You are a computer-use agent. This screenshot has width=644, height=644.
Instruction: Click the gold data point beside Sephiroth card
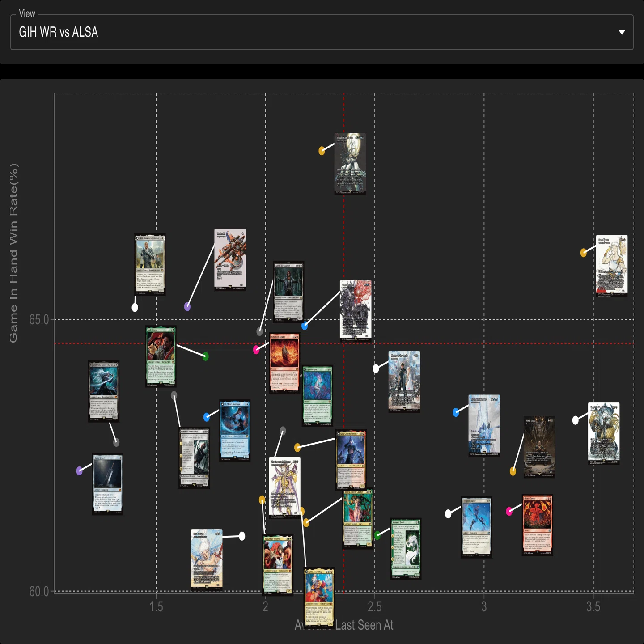(322, 151)
